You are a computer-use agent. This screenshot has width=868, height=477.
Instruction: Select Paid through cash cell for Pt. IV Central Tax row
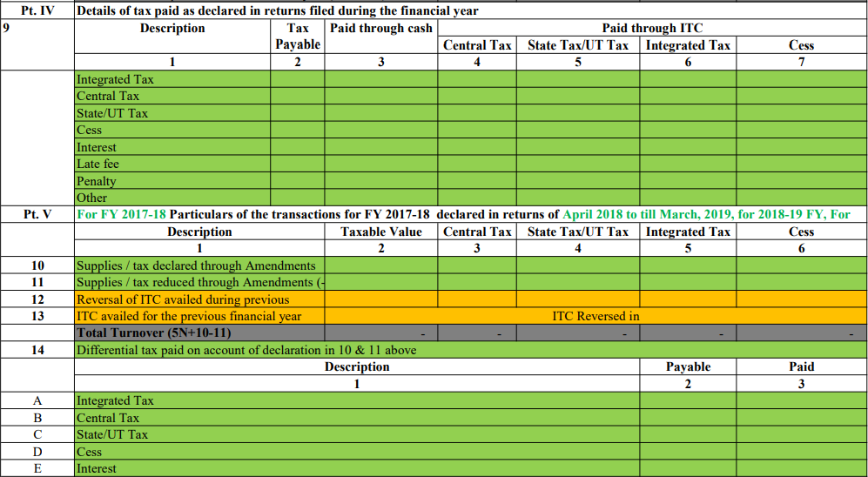(380, 96)
